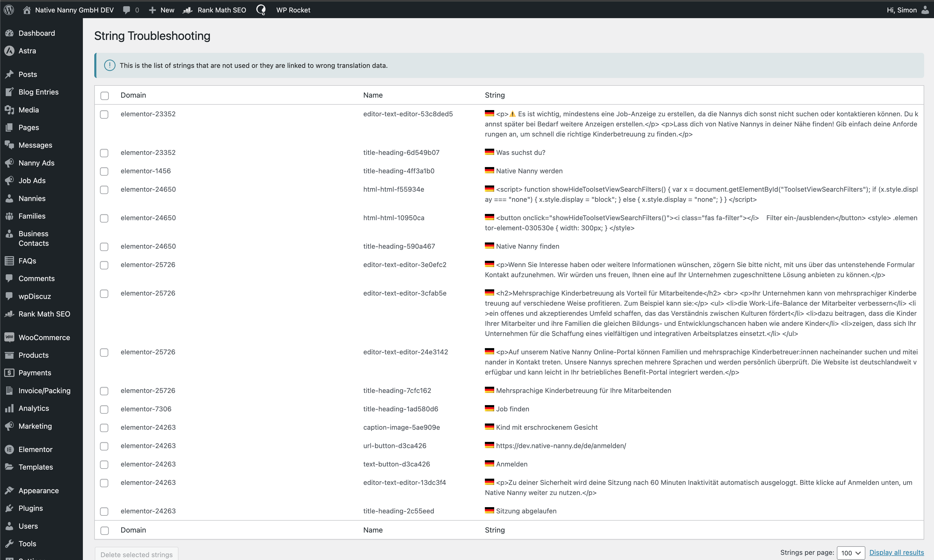Check the 'Was suchst du?' string row
The width and height of the screenshot is (934, 560).
tap(104, 153)
